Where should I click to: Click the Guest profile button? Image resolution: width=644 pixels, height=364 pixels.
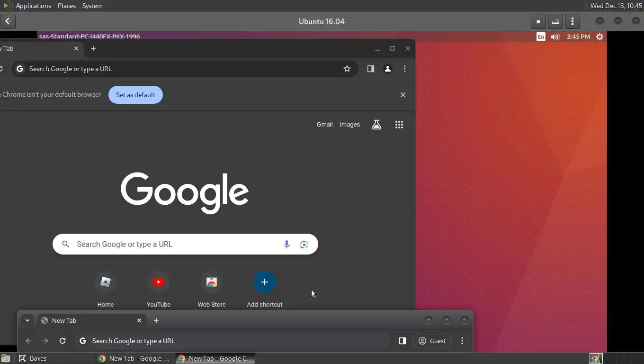click(432, 341)
